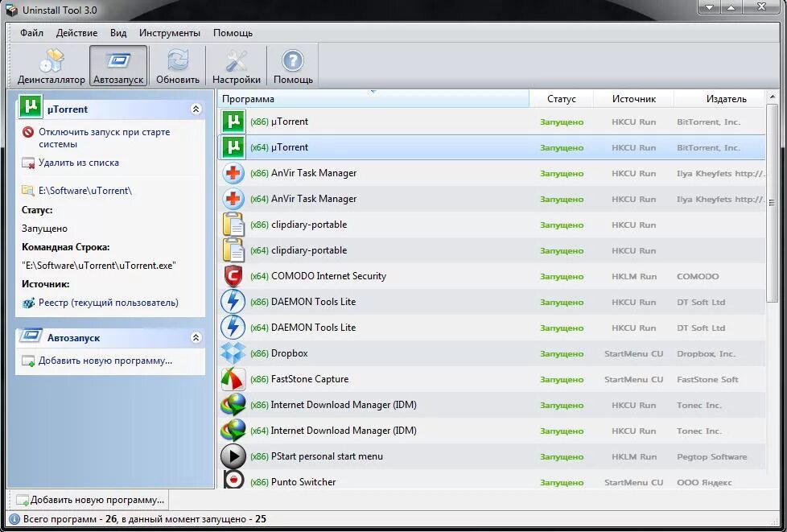
Task: Select the (x86) Punto Switcher entry
Action: click(x=293, y=482)
